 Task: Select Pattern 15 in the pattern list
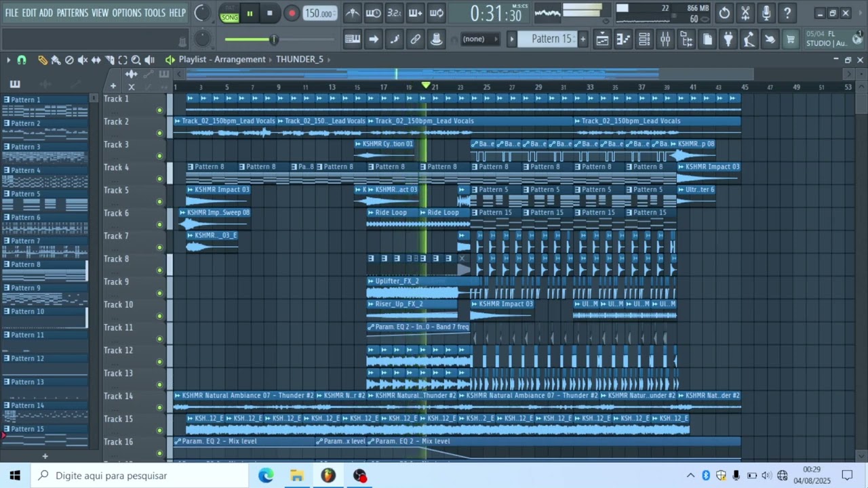pyautogui.click(x=45, y=434)
